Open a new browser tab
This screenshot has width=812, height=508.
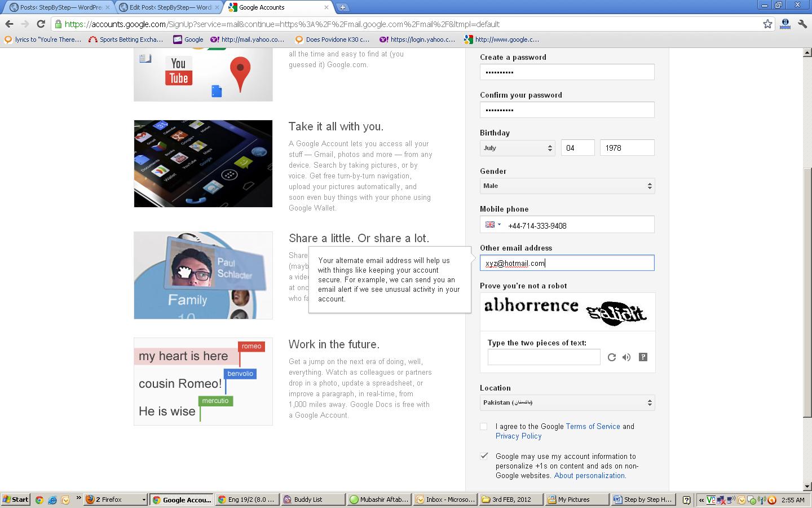pos(342,7)
